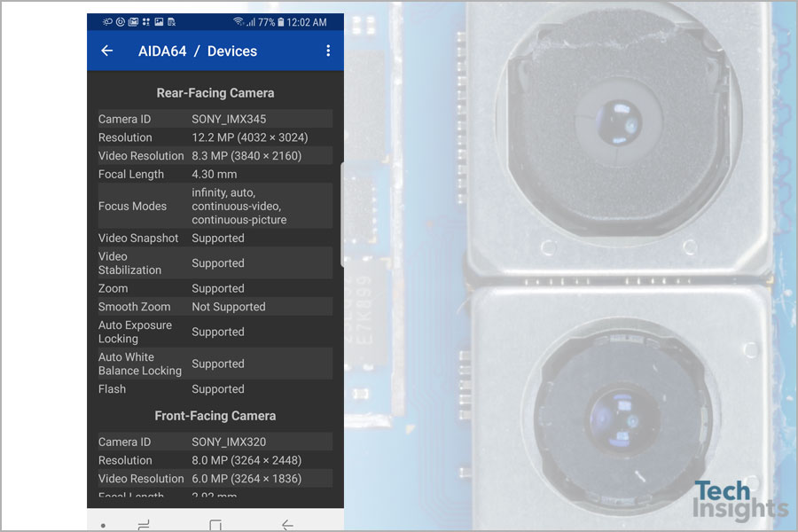Click the 77% battery percentage

pyautogui.click(x=266, y=22)
